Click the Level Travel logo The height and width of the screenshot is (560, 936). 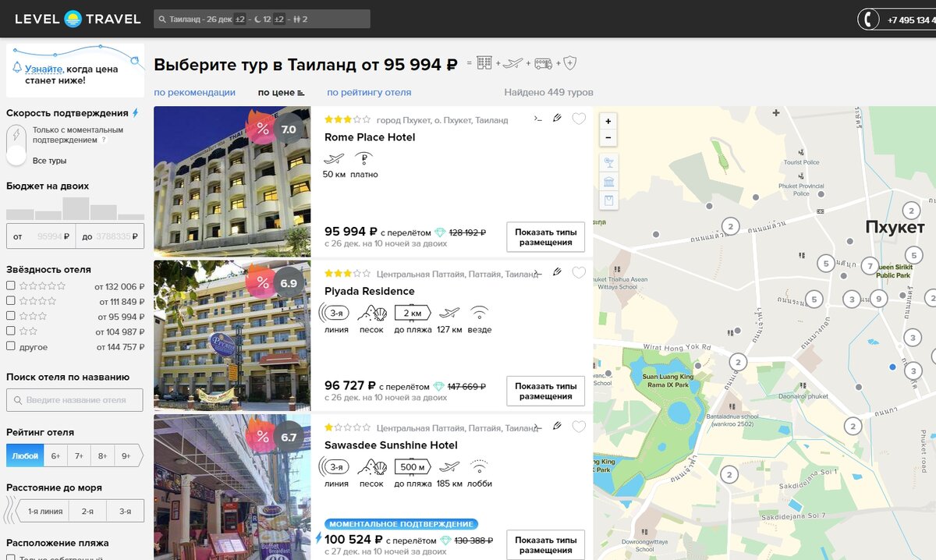[x=78, y=19]
